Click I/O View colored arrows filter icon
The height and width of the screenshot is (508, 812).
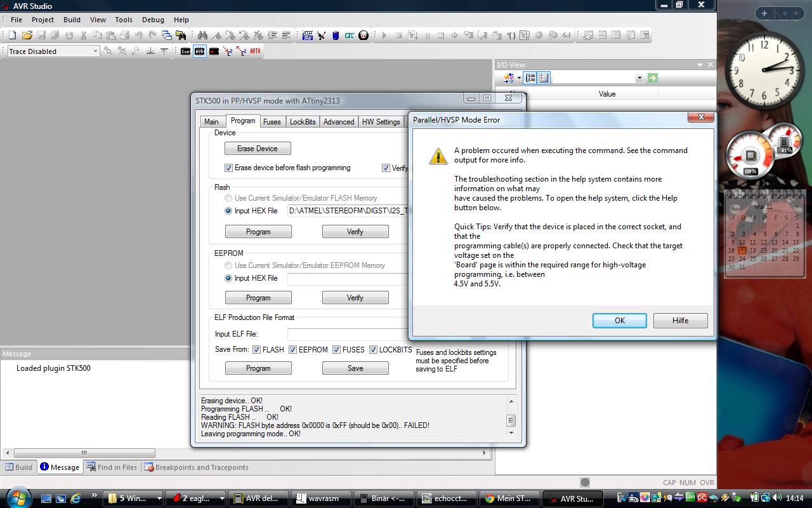click(508, 77)
